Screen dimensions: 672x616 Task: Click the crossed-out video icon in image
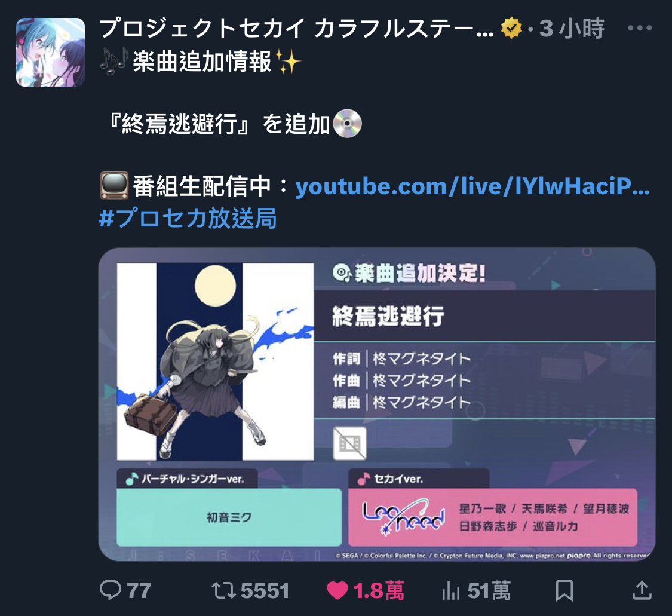pyautogui.click(x=349, y=443)
